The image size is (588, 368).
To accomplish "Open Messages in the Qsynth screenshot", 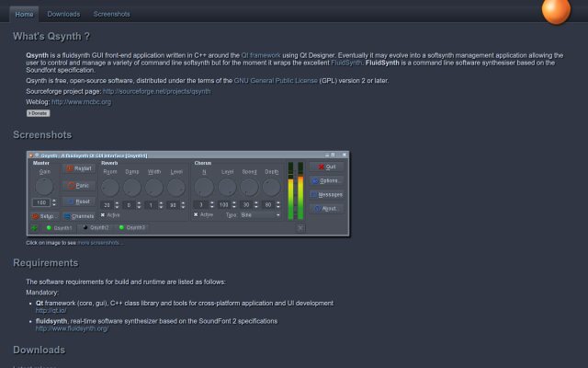I will pos(327,194).
